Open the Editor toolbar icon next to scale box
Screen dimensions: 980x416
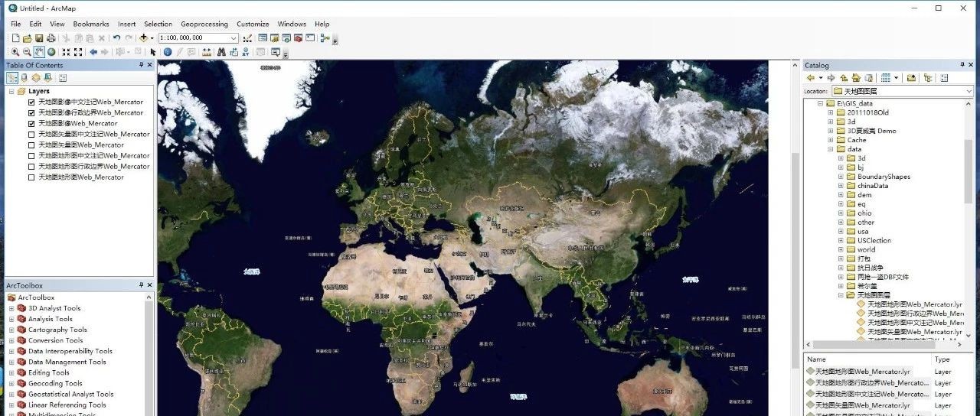(247, 38)
